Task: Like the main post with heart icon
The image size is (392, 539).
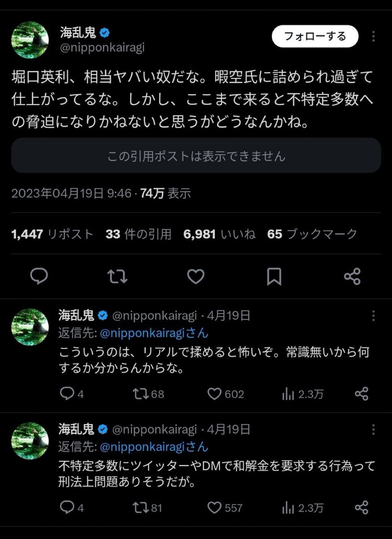Action: point(196,276)
